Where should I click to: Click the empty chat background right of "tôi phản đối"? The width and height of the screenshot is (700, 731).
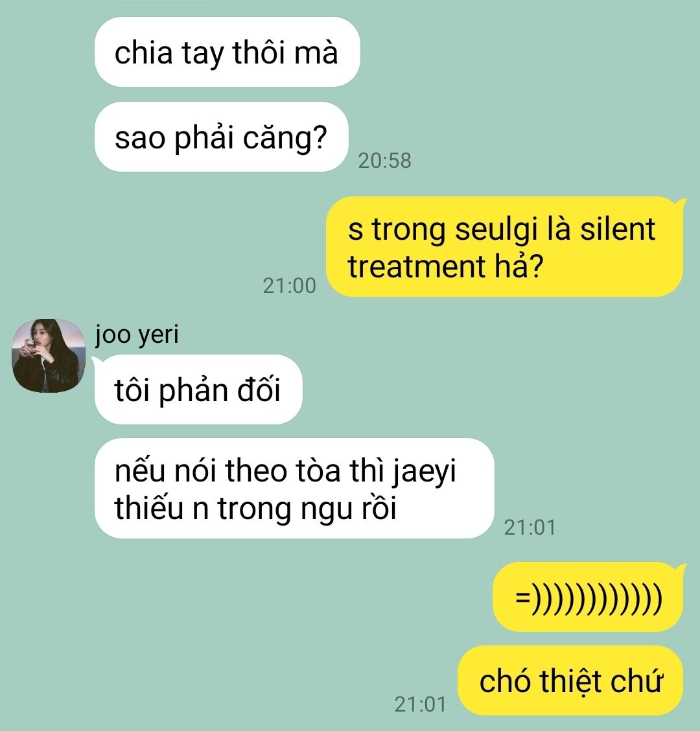(489, 389)
